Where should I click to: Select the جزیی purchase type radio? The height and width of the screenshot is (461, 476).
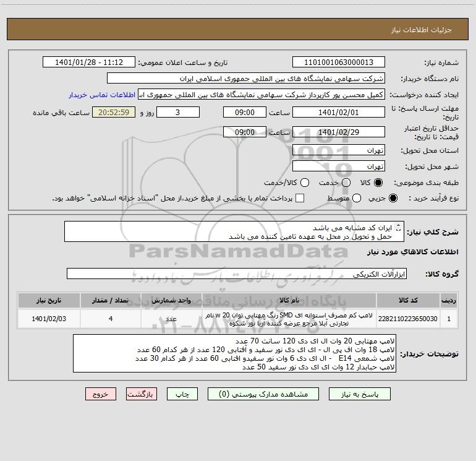393,199
